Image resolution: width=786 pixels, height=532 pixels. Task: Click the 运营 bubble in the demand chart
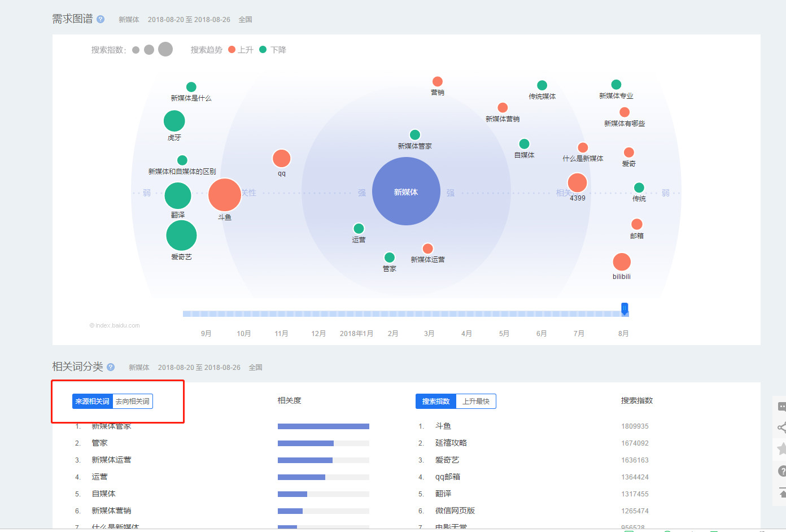click(359, 229)
